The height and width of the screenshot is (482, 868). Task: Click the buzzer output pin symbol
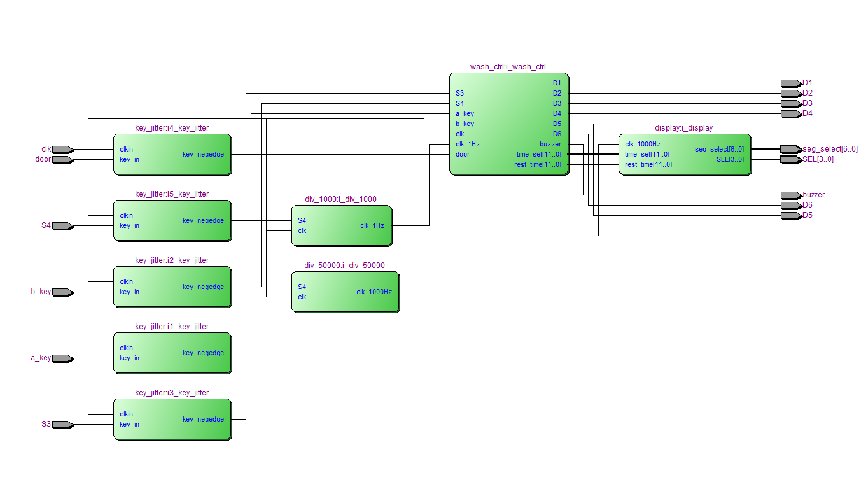click(791, 195)
